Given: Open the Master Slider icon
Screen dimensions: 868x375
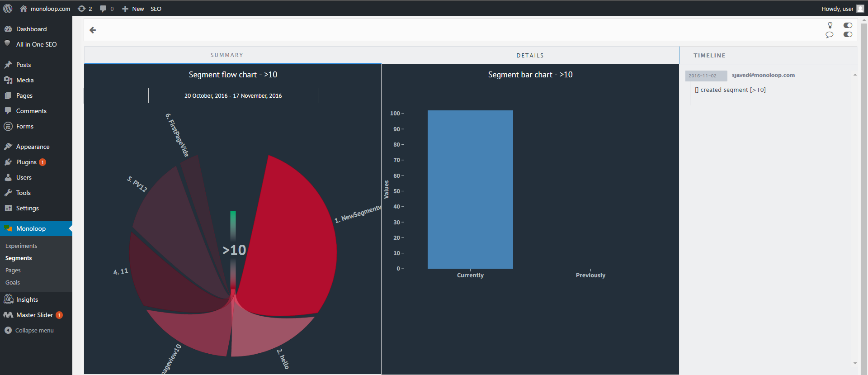Looking at the screenshot, I should [8, 315].
